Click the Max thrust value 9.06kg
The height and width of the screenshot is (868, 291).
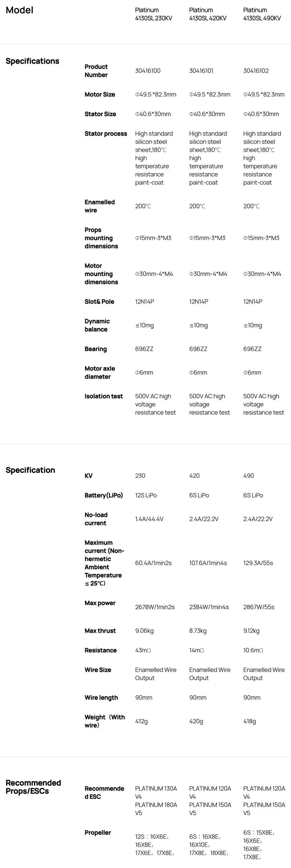(144, 631)
